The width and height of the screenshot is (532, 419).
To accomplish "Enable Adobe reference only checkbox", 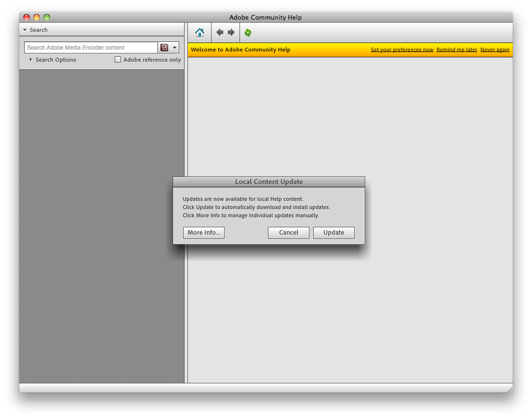I will click(118, 60).
